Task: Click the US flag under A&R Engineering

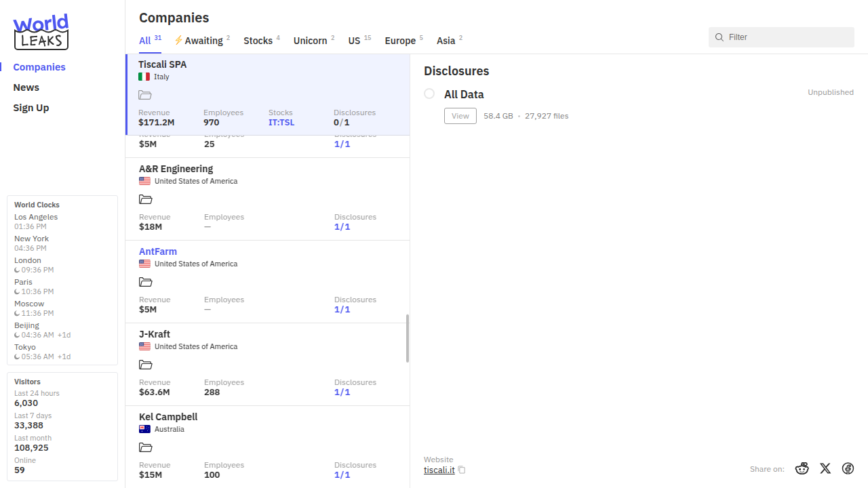Action: click(x=144, y=181)
